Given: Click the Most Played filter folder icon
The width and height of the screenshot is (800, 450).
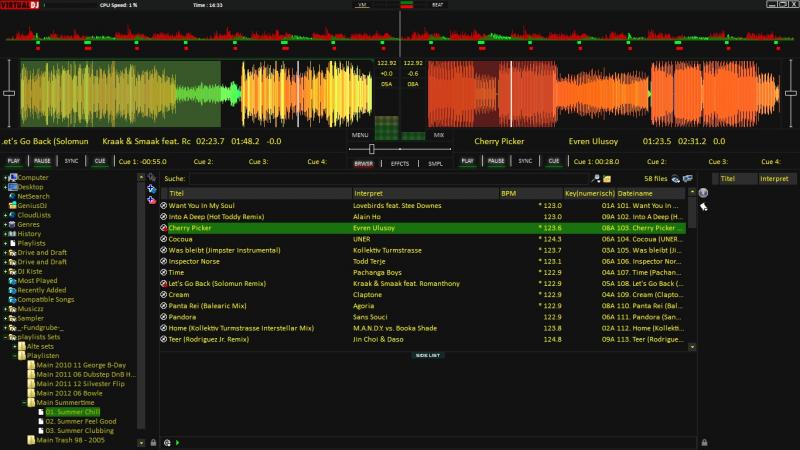Looking at the screenshot, I should pyautogui.click(x=12, y=281).
